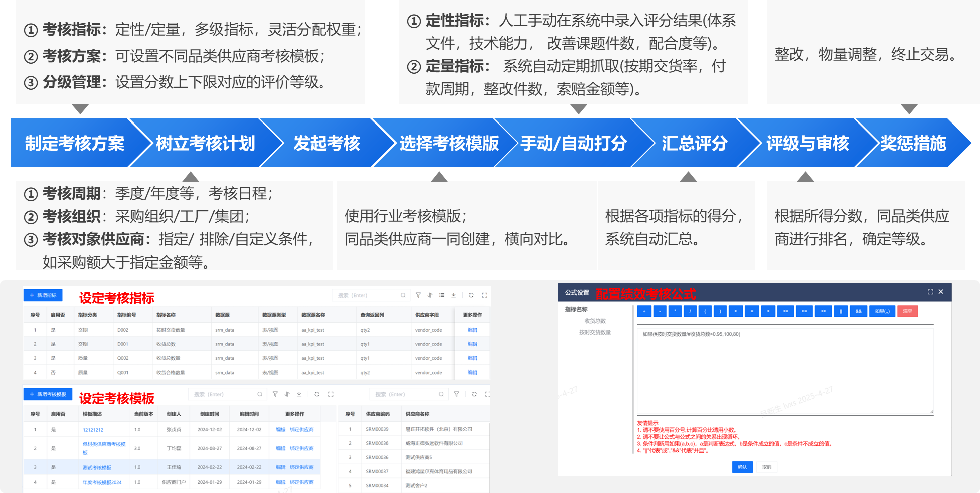Insert the && operator in the formula editor
This screenshot has width=980, height=493.
pyautogui.click(x=858, y=311)
